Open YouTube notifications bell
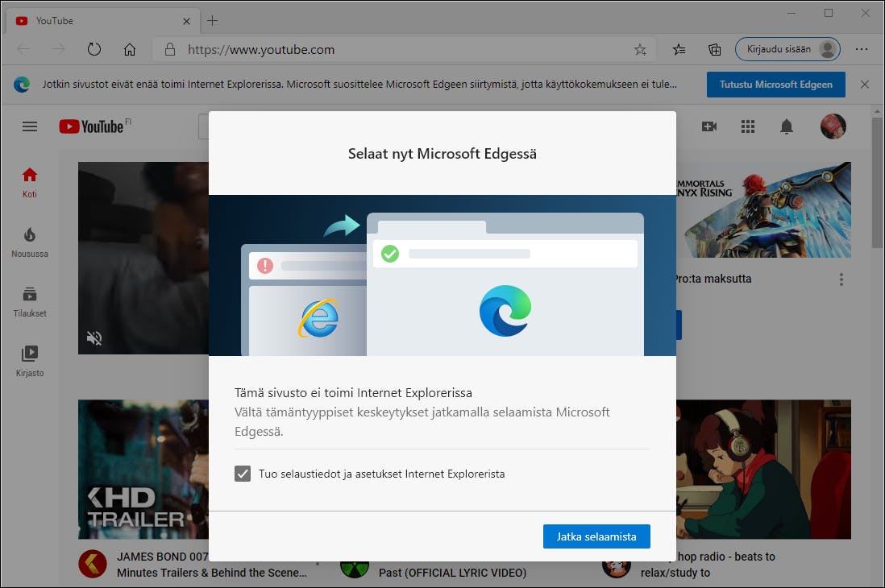Viewport: 885px width, 588px height. tap(786, 126)
